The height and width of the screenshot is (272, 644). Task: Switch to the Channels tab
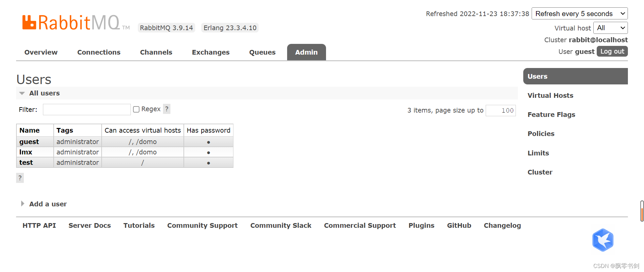pyautogui.click(x=156, y=52)
